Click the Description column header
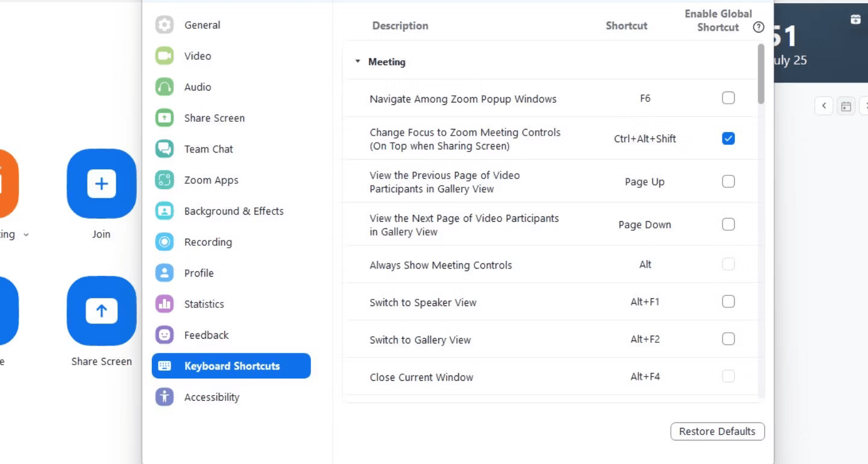The image size is (868, 464). pyautogui.click(x=400, y=25)
